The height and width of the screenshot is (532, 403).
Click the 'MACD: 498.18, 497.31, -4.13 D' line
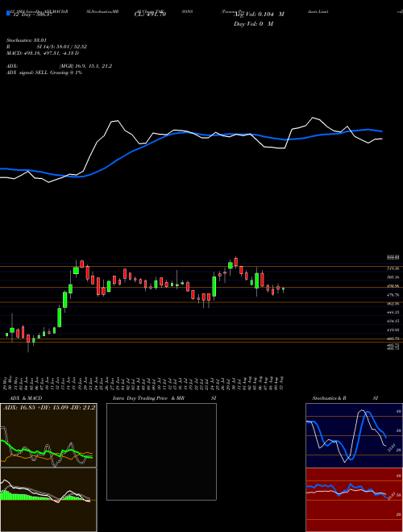click(x=44, y=53)
